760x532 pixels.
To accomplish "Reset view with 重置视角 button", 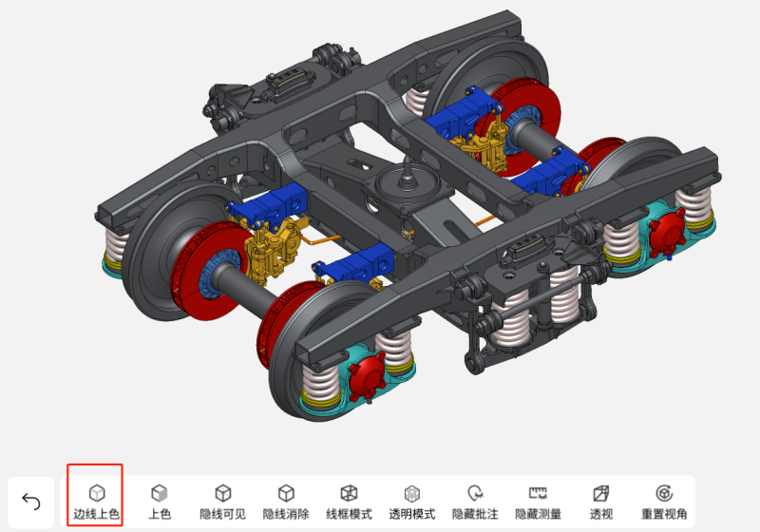I will pos(664,503).
